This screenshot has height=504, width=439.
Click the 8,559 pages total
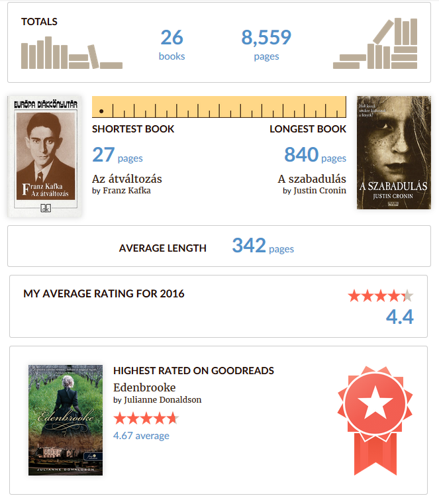click(x=266, y=44)
